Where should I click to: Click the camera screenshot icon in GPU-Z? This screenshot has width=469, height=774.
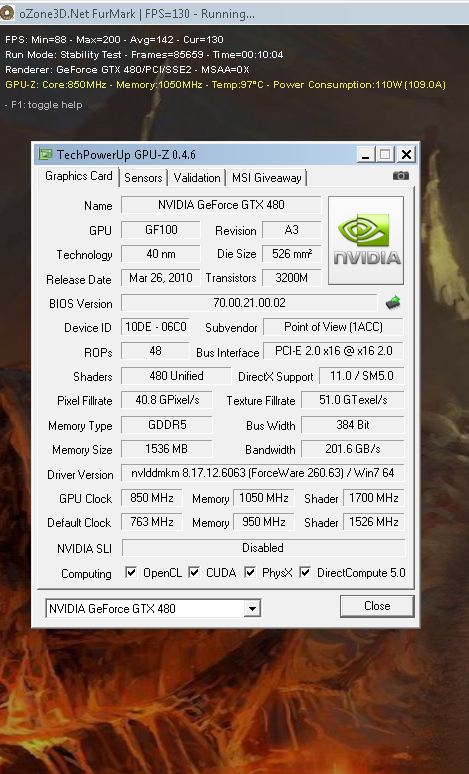click(x=400, y=176)
